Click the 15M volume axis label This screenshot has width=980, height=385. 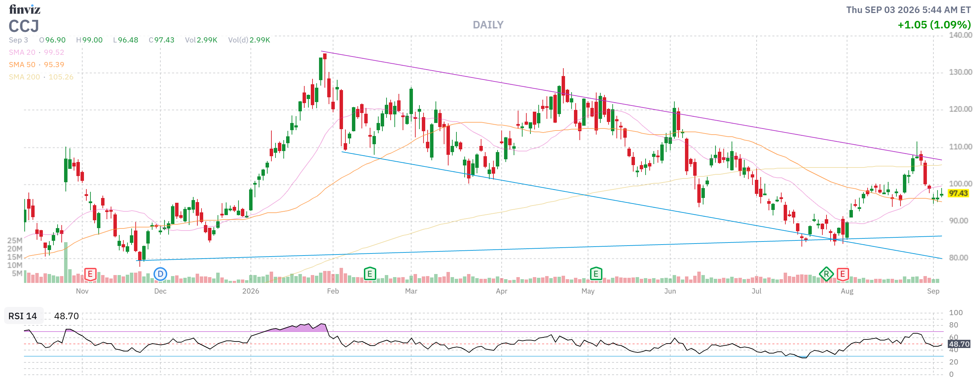[15, 257]
